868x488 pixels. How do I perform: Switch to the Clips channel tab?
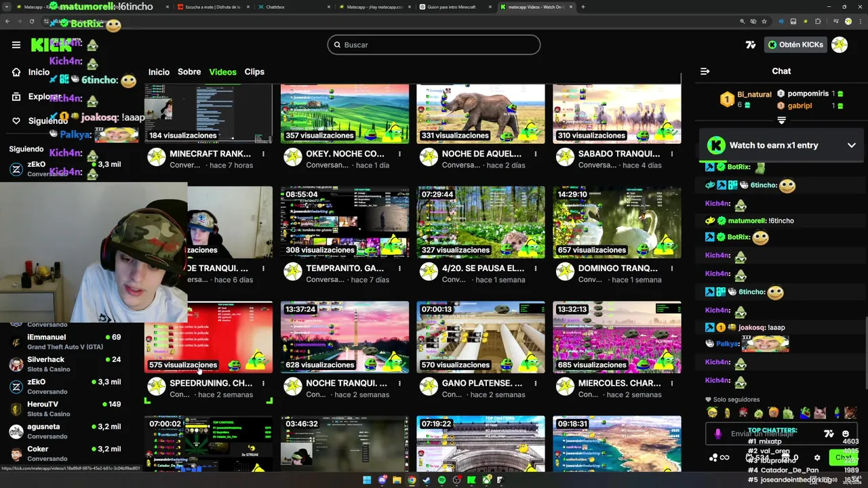tap(254, 72)
